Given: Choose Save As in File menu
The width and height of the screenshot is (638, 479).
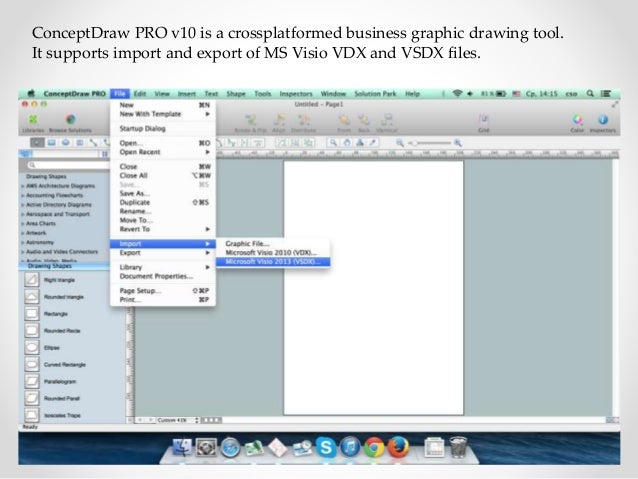Looking at the screenshot, I should pyautogui.click(x=163, y=193).
